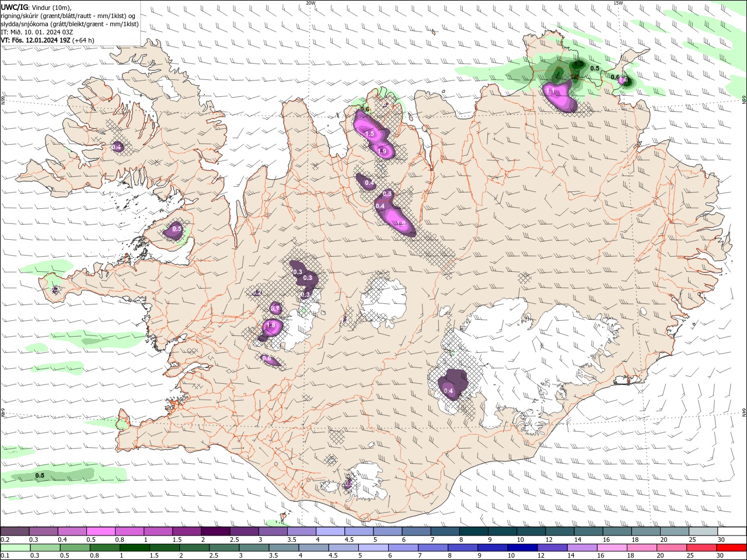Screen dimensions: 747x560
Task: Click the palest green 0.1 swatch in the rain scale
Action: [x=15, y=548]
